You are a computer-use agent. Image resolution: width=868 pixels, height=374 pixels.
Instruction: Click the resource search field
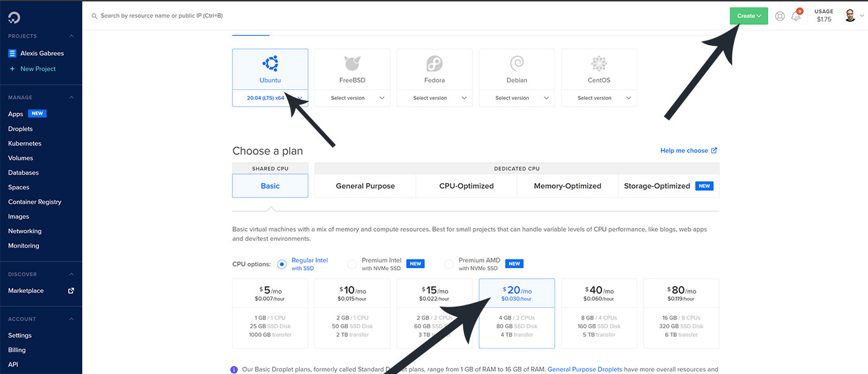click(x=248, y=15)
